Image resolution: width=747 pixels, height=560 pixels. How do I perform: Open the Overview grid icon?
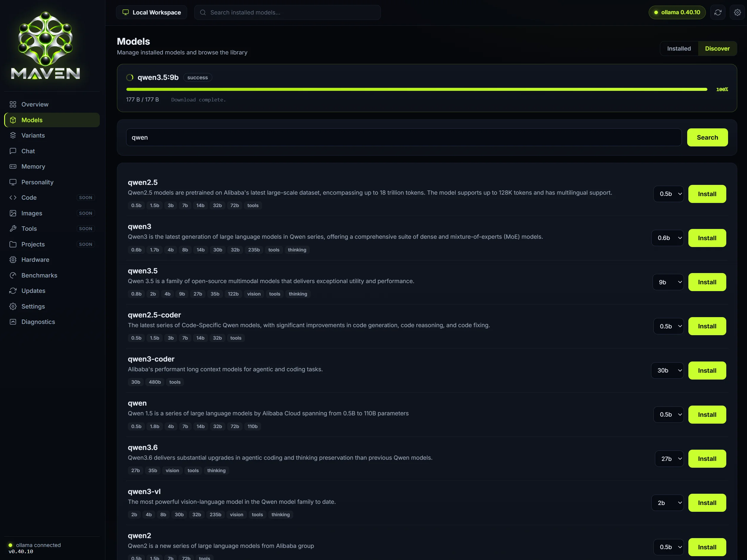tap(13, 104)
